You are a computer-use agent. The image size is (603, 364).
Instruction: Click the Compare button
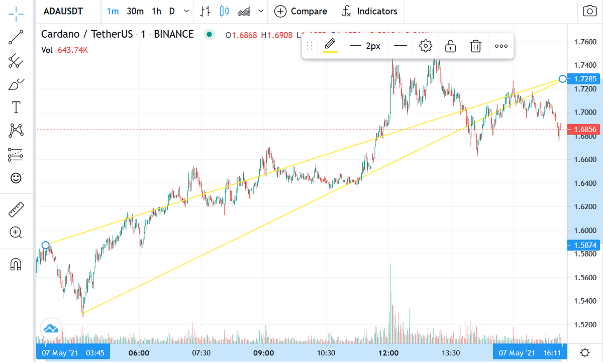(300, 11)
